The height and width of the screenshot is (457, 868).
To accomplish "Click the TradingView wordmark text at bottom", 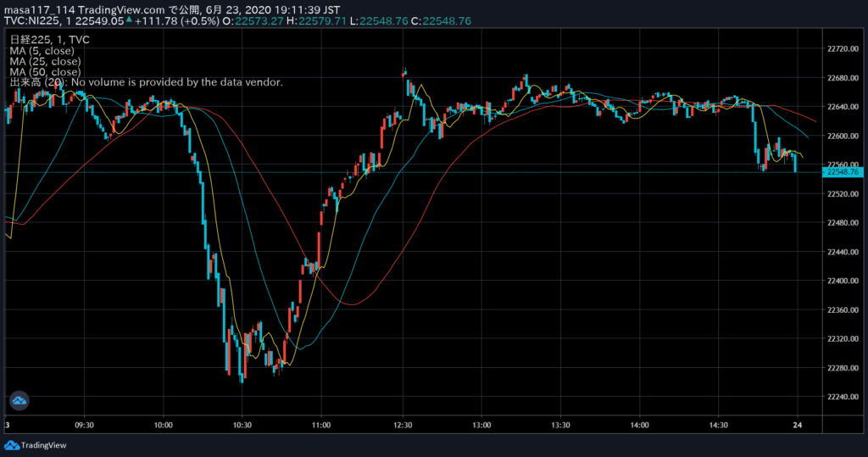I will click(44, 445).
